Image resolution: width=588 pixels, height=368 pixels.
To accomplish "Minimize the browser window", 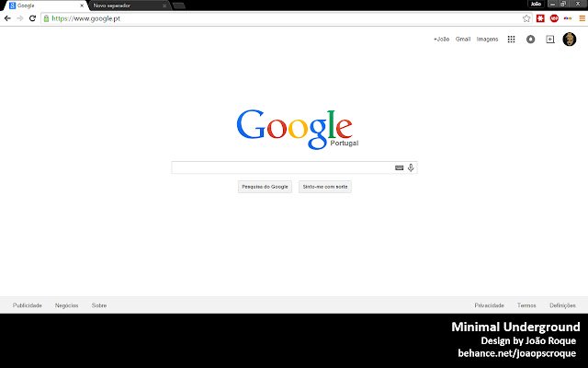I will tap(552, 4).
